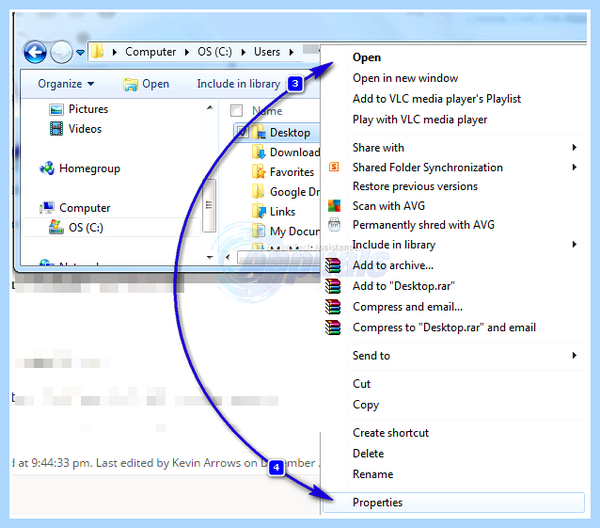Expand the arrow after Users breadcrumb

pyautogui.click(x=292, y=52)
